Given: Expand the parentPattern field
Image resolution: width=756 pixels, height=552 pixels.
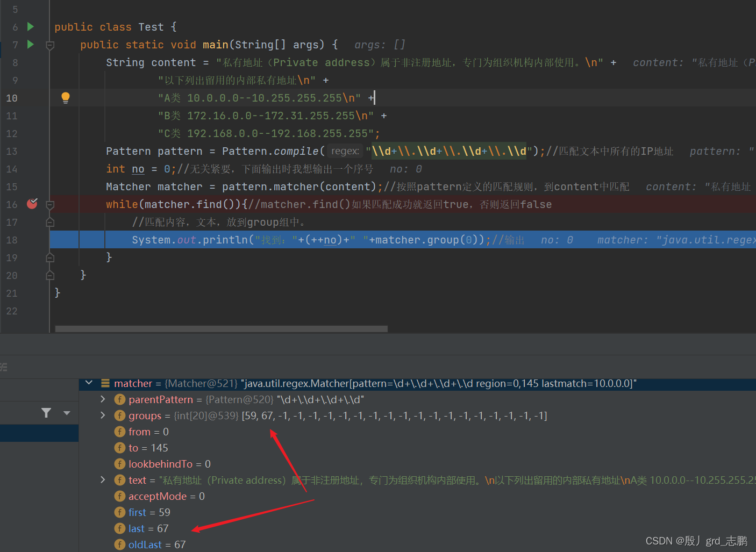Looking at the screenshot, I should pos(103,399).
